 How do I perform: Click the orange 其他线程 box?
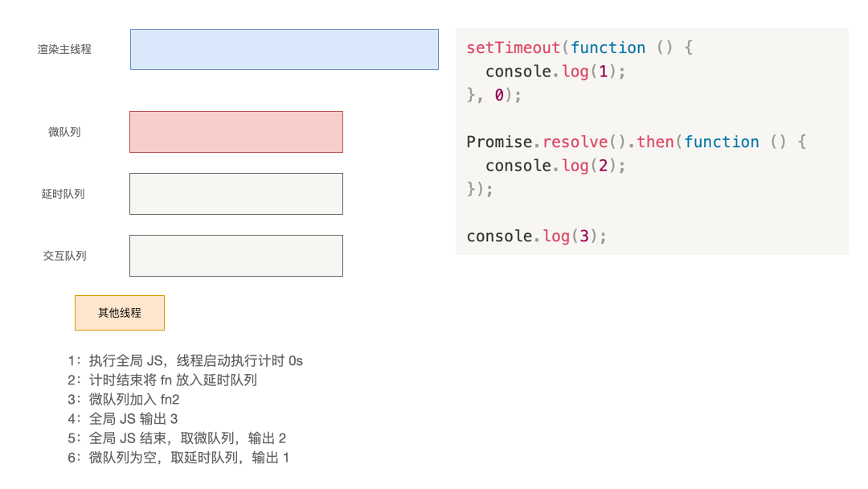click(120, 313)
